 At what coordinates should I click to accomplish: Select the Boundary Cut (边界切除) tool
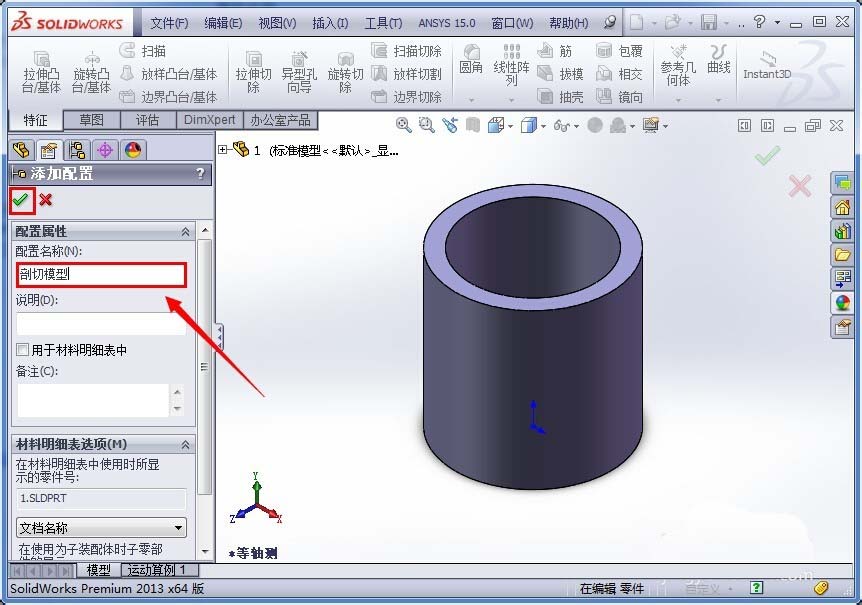[406, 97]
